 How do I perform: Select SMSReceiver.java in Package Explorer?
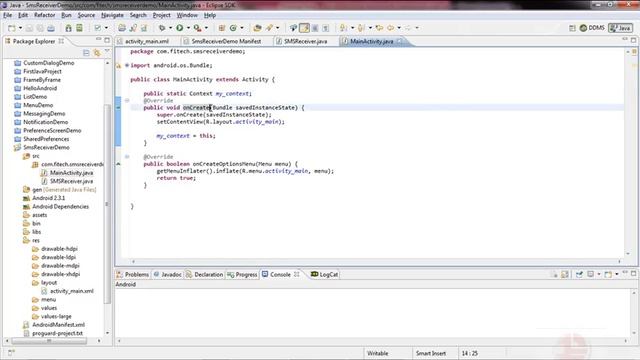click(71, 181)
